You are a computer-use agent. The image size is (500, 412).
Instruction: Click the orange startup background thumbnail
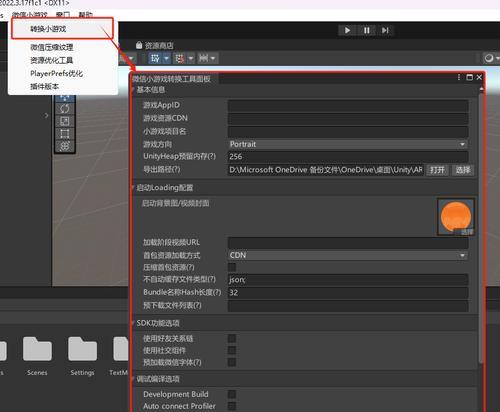(x=456, y=217)
